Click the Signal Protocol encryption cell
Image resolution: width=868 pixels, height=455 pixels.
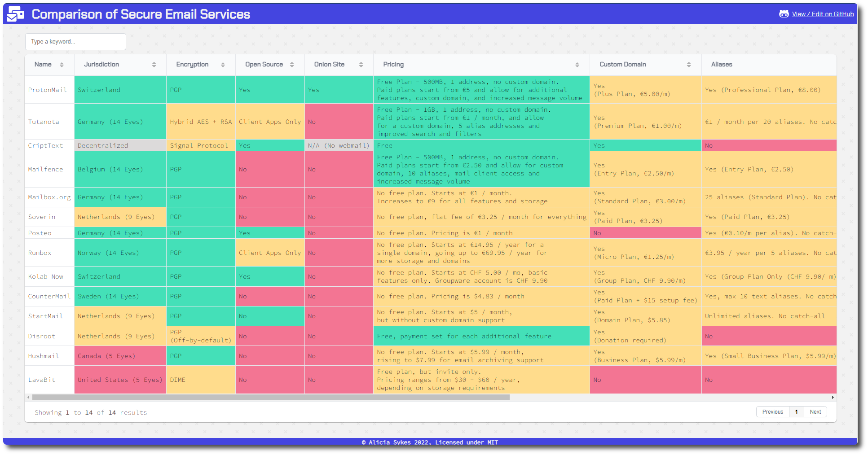[201, 145]
